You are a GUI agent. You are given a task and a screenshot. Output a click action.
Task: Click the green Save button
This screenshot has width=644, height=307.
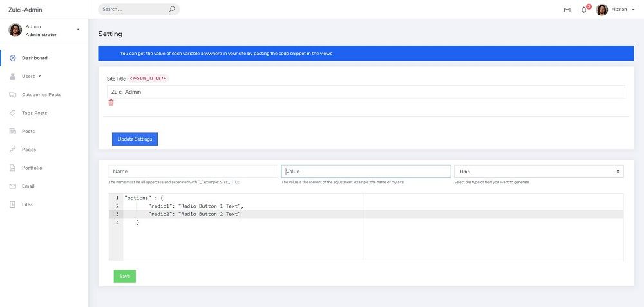[124, 277]
